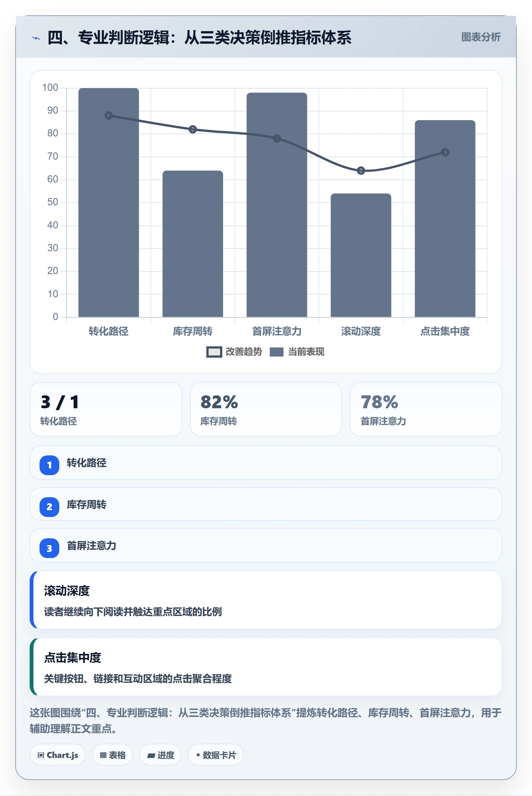Click the 表格 tag chip

pyautogui.click(x=112, y=755)
